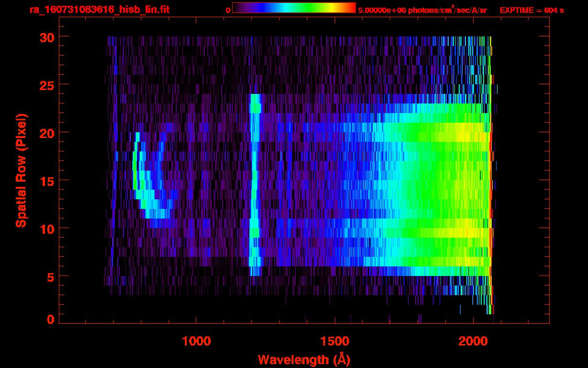
Task: Click the 5.00000e+06 photons/cm²/sec/A/sr label
Action: (x=422, y=10)
